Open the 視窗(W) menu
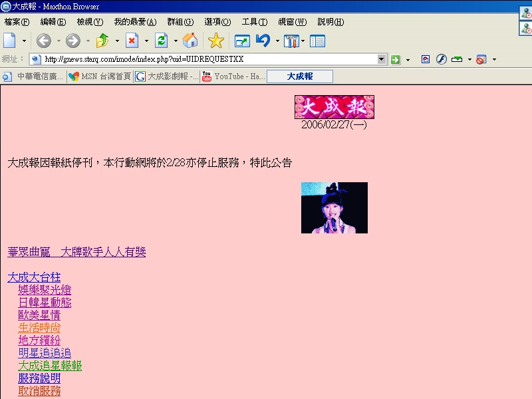 [293, 22]
